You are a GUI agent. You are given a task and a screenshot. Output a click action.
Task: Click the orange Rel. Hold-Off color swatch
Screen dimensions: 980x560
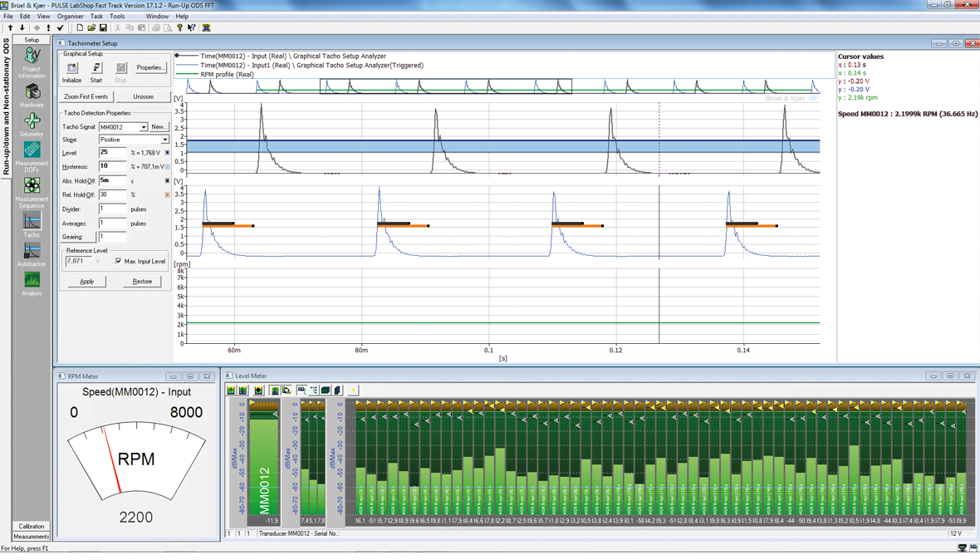point(167,195)
